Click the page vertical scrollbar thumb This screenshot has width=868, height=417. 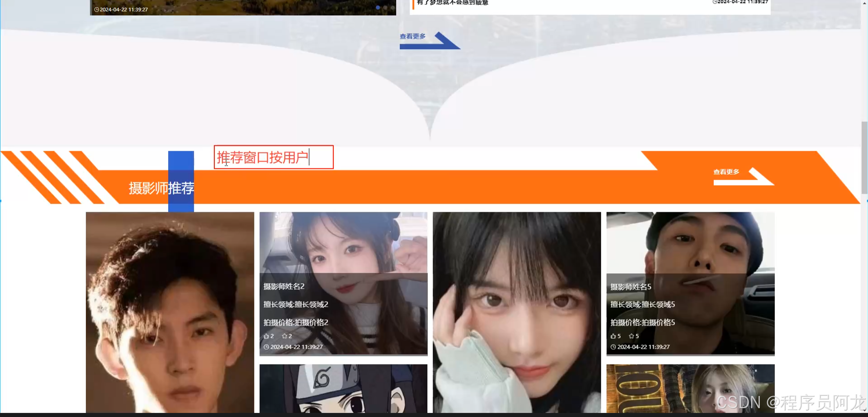click(864, 158)
